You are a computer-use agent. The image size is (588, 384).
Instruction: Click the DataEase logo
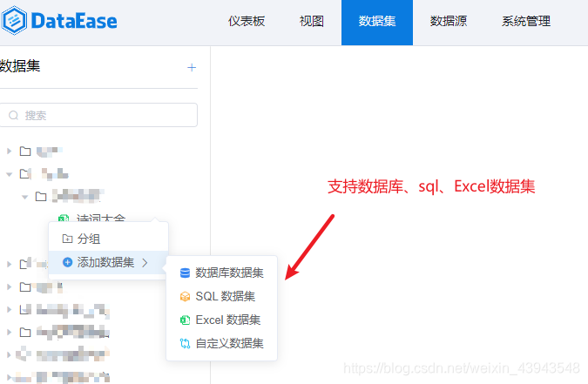click(59, 21)
